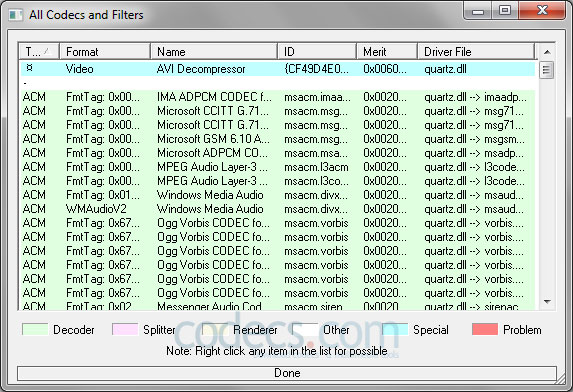Viewport: 573px width, 392px height.
Task: Click the WMAudioV2 format cell
Action: pos(96,209)
